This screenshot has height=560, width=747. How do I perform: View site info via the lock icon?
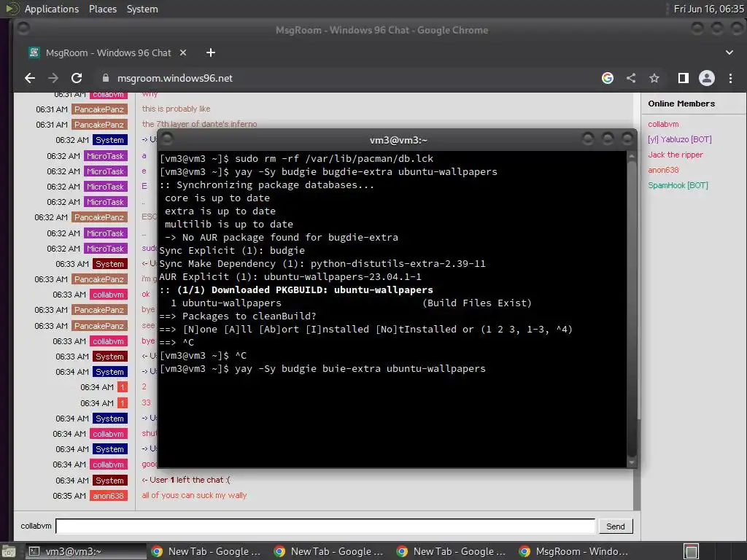[x=106, y=78]
